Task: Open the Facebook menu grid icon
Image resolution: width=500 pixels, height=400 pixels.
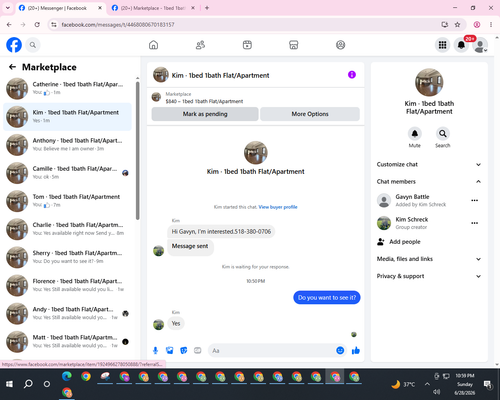Action: coord(442,45)
